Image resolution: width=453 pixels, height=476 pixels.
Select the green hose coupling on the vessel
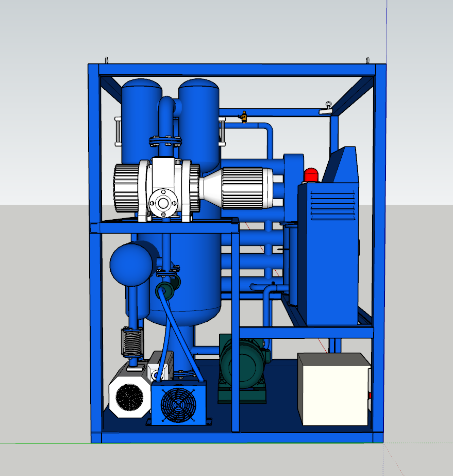165,290
